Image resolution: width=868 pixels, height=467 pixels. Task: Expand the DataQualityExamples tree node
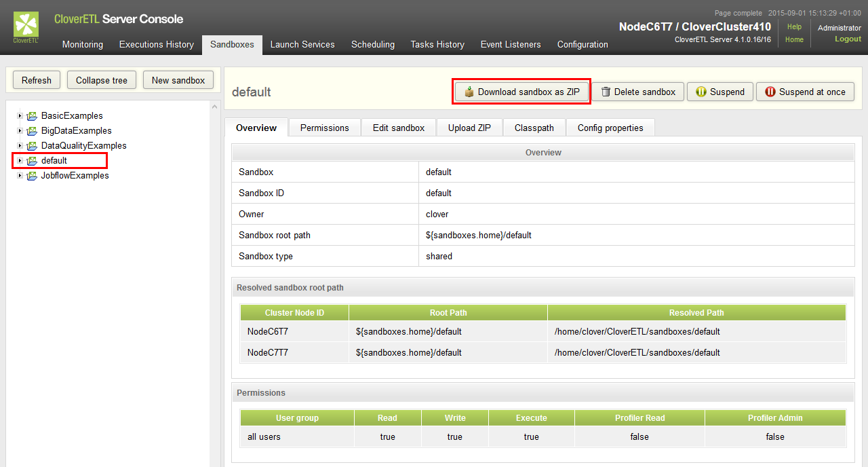click(x=20, y=146)
